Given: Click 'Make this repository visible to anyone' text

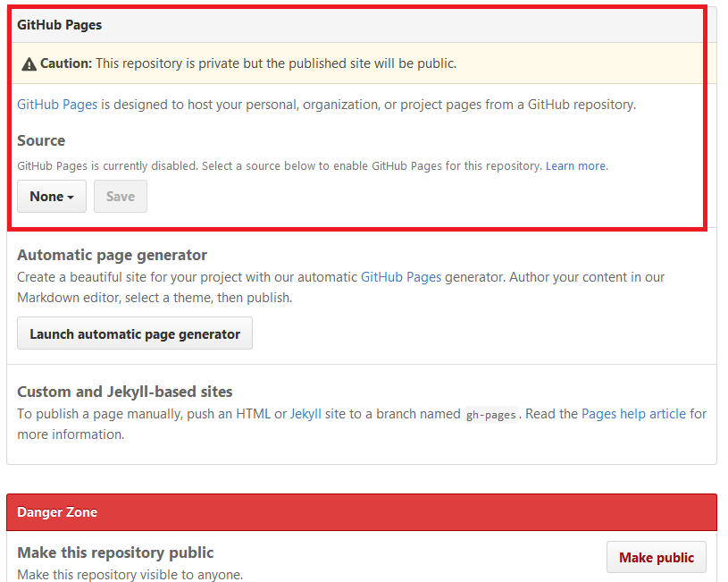Looking at the screenshot, I should tap(130, 575).
